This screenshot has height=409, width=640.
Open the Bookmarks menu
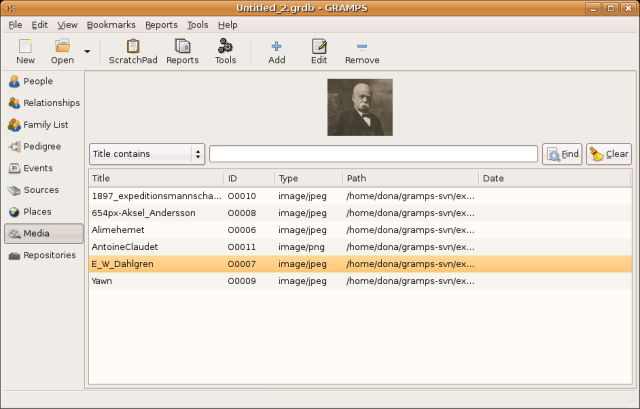click(110, 24)
